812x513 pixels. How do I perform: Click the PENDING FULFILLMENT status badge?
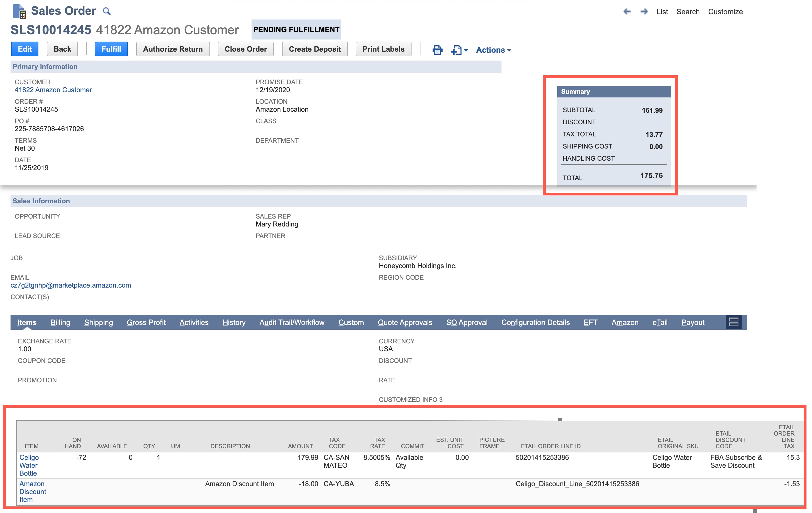[x=296, y=29]
